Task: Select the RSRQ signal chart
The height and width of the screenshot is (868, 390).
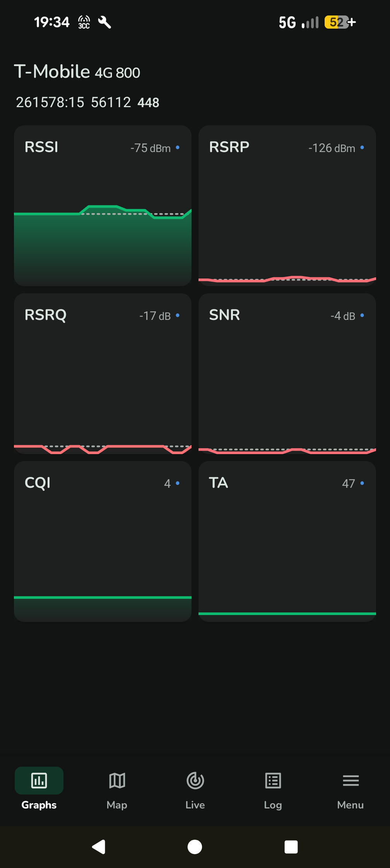Action: click(x=103, y=373)
